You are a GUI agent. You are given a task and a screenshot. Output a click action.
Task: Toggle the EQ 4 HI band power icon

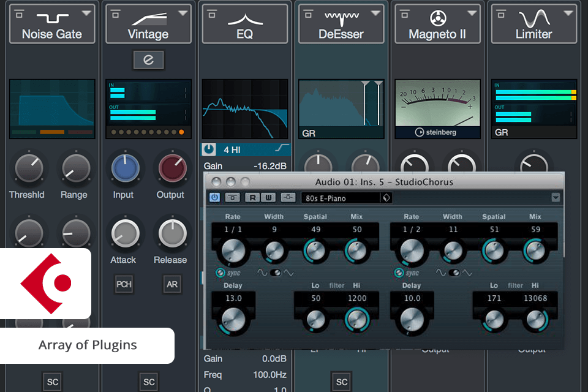pos(210,149)
